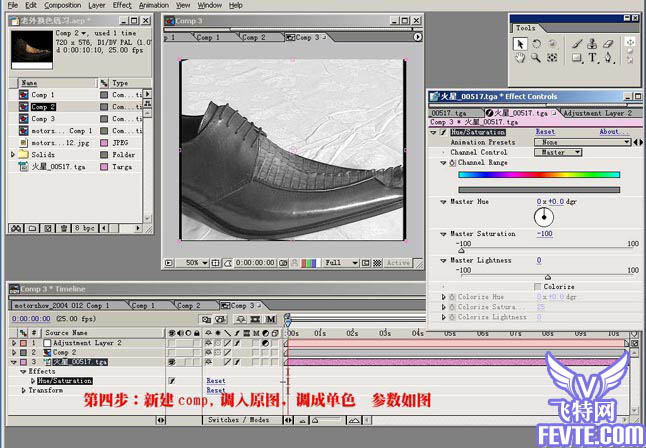Check the Colorize checkbox

[x=538, y=286]
